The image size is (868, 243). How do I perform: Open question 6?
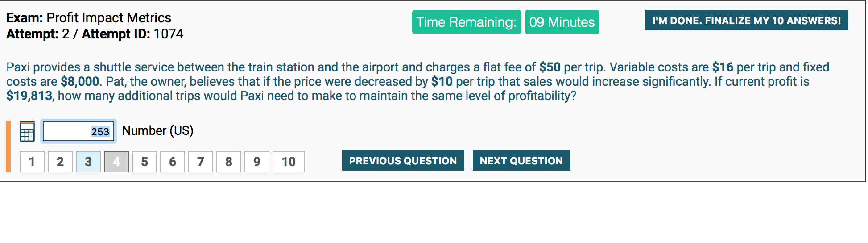173,162
